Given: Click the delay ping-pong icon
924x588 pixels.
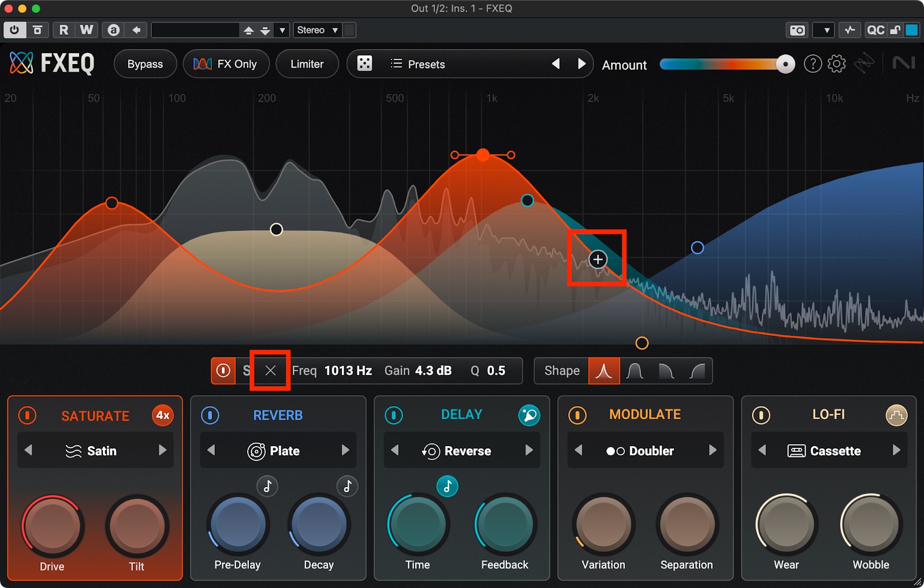Looking at the screenshot, I should tap(529, 415).
